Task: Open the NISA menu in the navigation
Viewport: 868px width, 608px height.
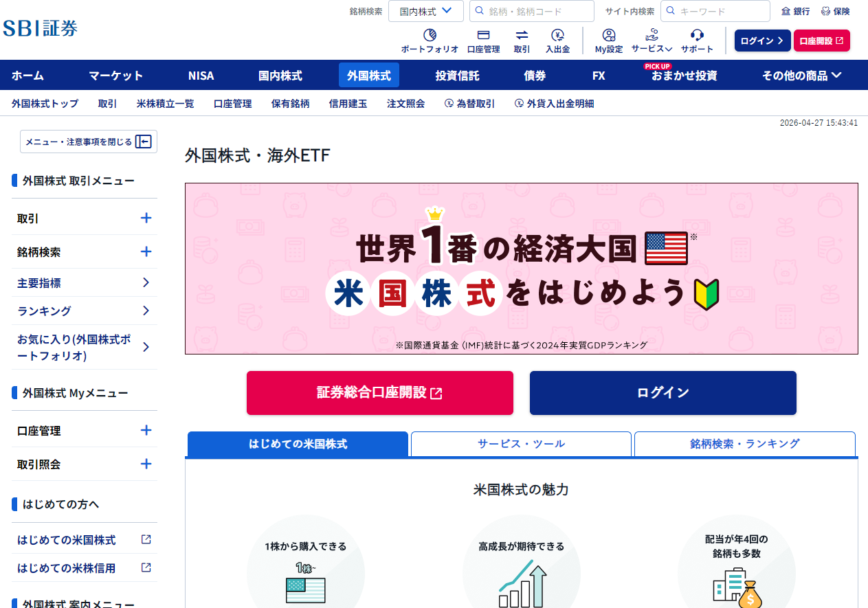Action: coord(201,75)
